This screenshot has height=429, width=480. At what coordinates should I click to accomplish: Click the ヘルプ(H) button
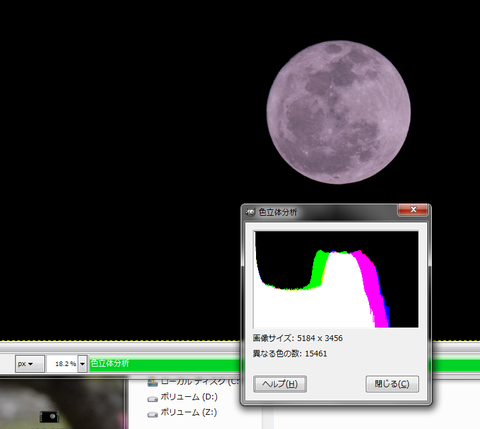[280, 384]
